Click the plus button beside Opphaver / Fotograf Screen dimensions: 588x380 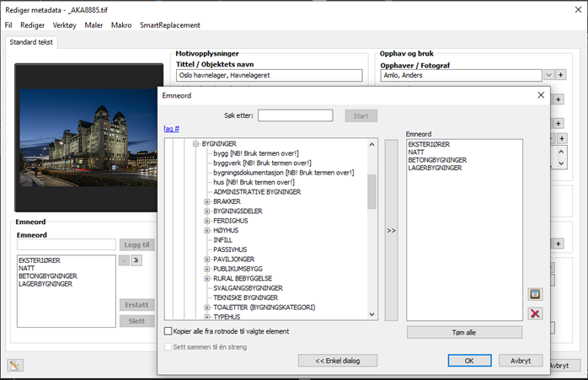pos(561,75)
